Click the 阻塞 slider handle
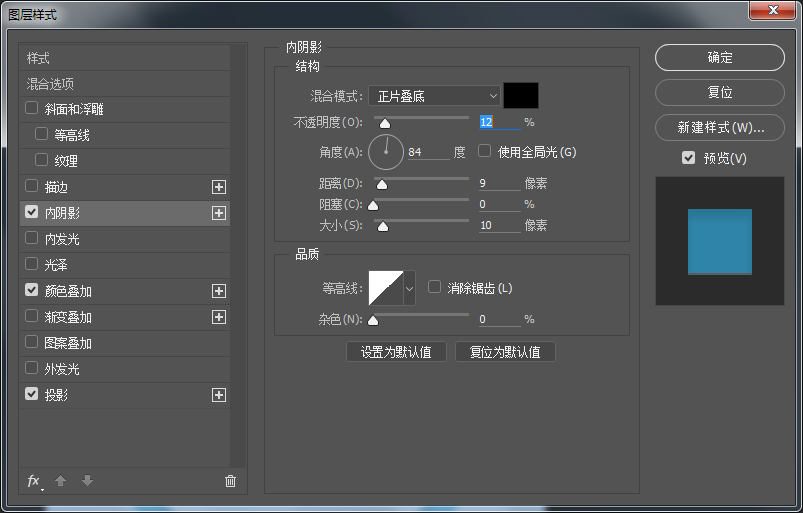Screen dimensions: 803x513 [x=373, y=205]
